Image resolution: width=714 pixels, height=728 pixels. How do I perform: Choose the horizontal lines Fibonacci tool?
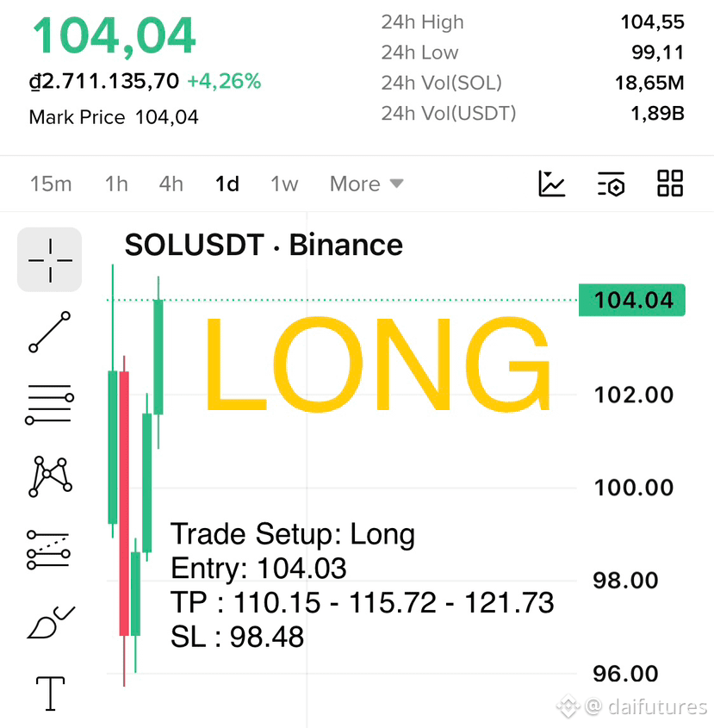coord(50,404)
